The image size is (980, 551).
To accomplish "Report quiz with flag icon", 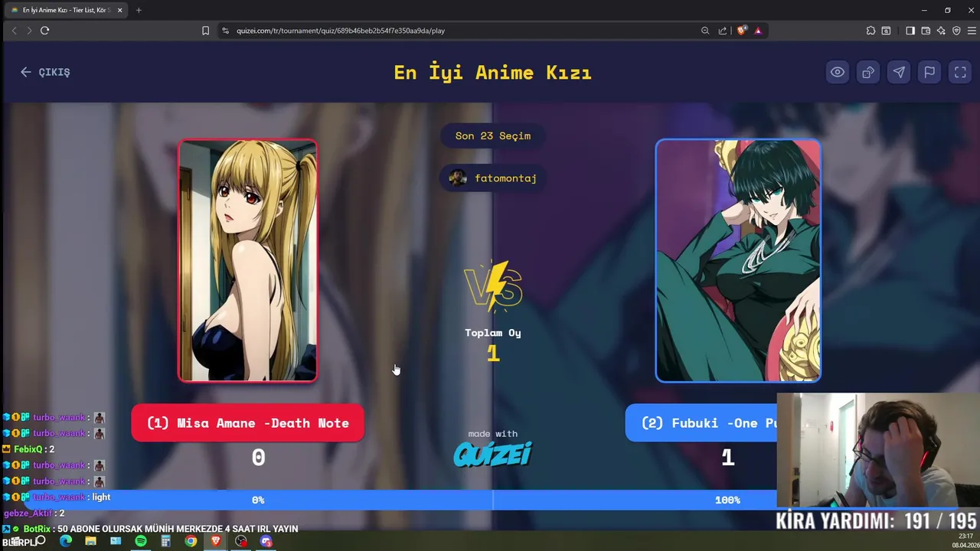I will click(x=929, y=72).
